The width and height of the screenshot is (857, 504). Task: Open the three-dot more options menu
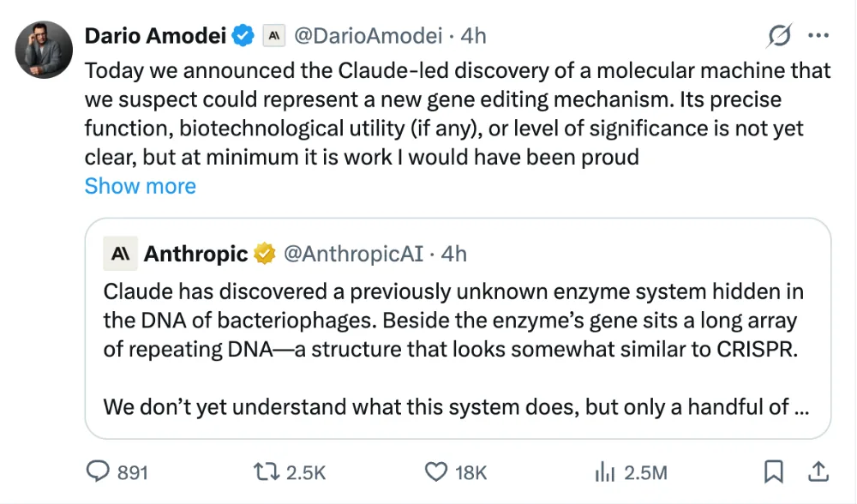coord(818,35)
